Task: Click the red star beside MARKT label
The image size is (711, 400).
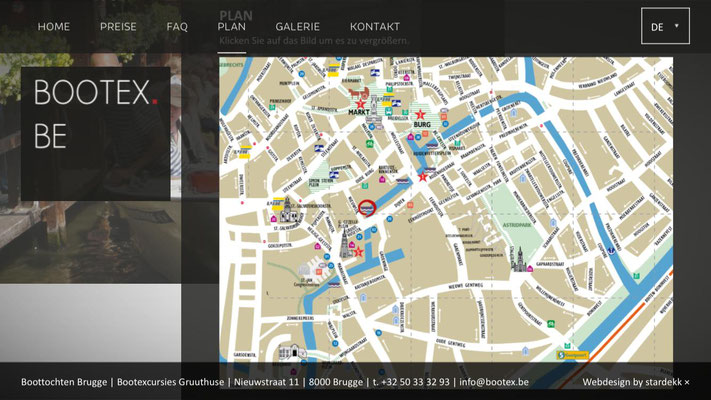Action: tap(360, 105)
